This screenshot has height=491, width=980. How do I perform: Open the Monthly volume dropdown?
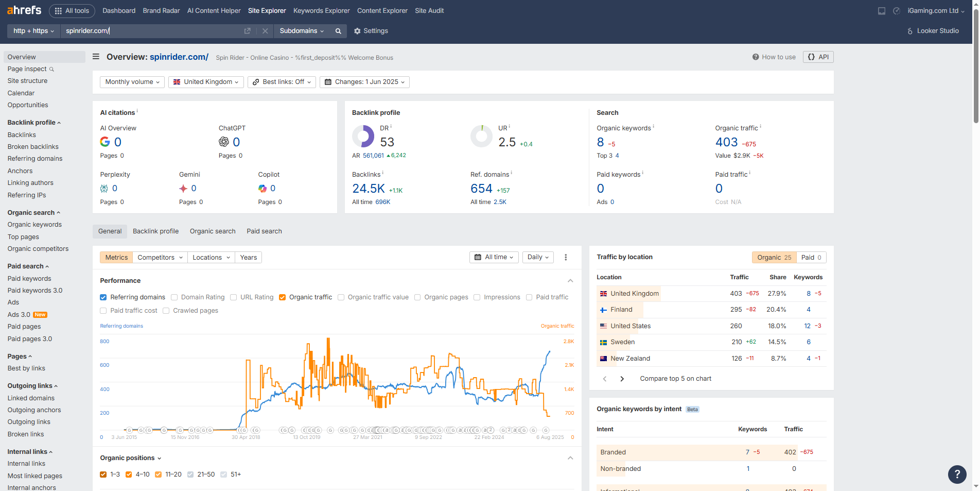coord(132,82)
